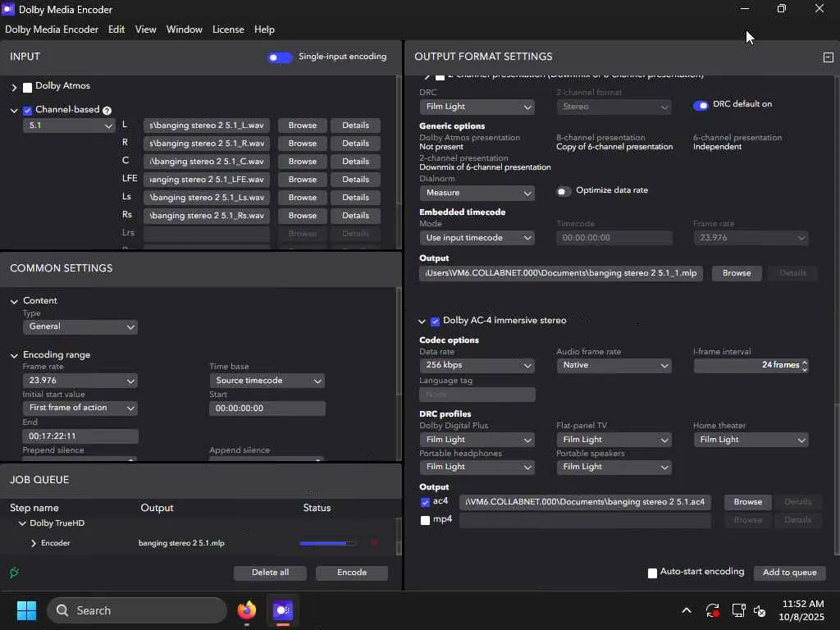This screenshot has height=630, width=840.
Task: Collapse Dolby AC-4 immersive stereo section
Action: [x=422, y=322]
